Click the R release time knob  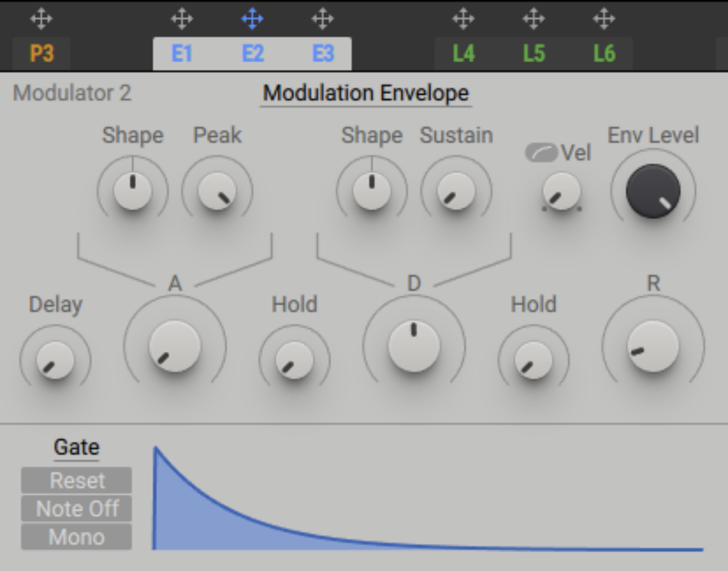(653, 347)
